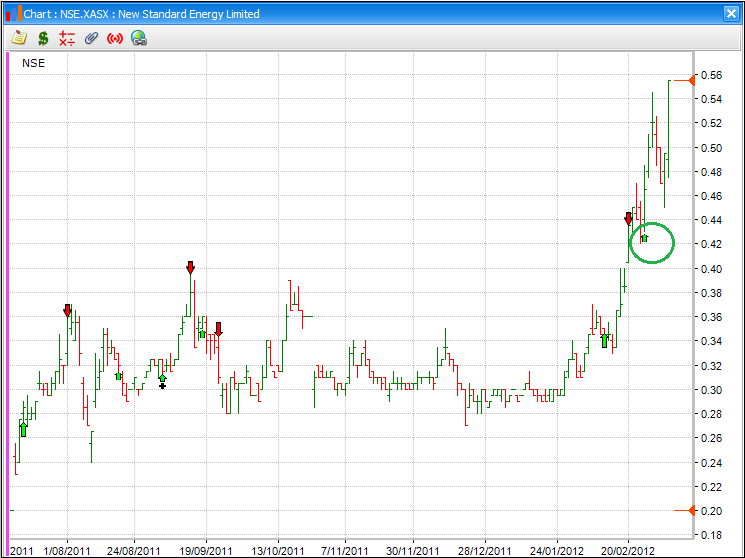Click the 24/08/2011 date axis label
The width and height of the screenshot is (745, 558).
(134, 551)
